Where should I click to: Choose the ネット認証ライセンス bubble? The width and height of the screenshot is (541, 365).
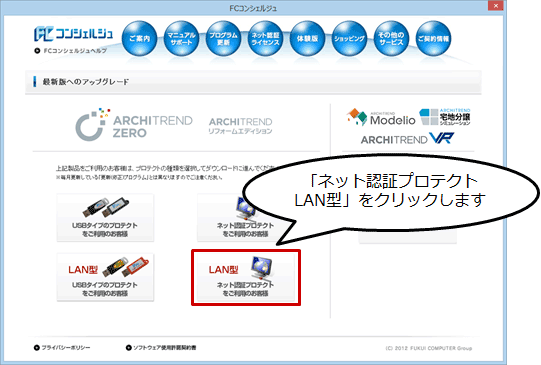[x=265, y=39]
